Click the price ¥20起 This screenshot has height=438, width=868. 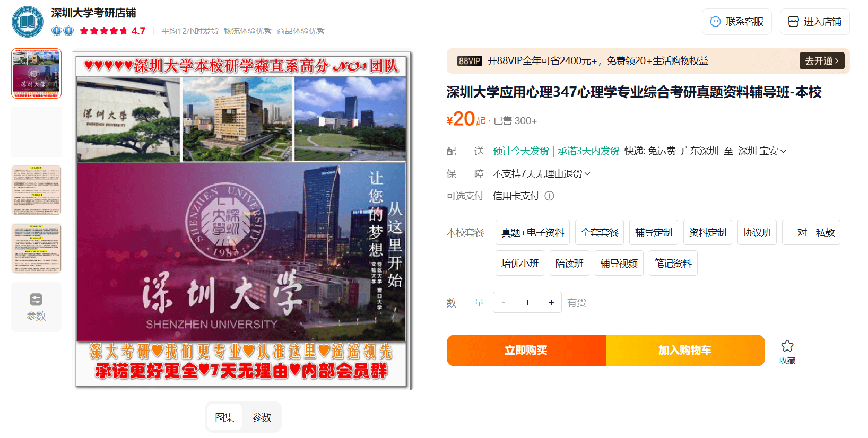click(x=466, y=119)
